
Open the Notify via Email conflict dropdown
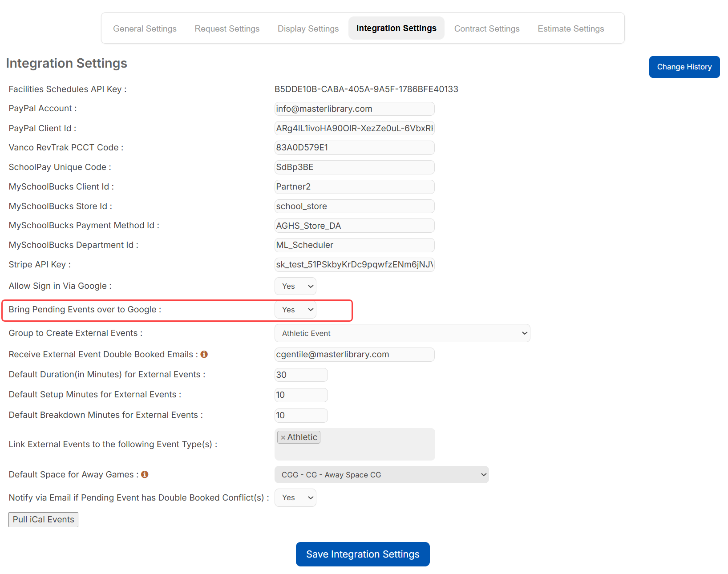pos(295,497)
